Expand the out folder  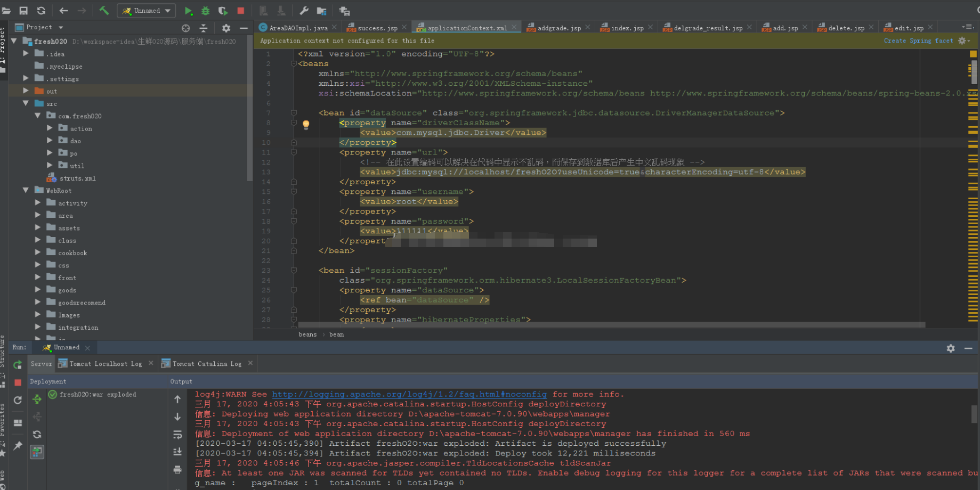(x=26, y=91)
